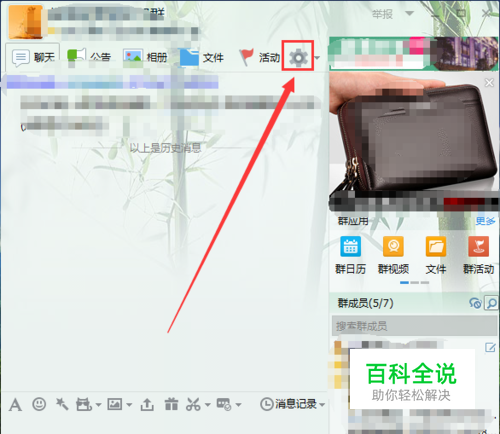The height and width of the screenshot is (434, 500).
Task: Select the first blue page indicator dot
Action: [x=404, y=282]
